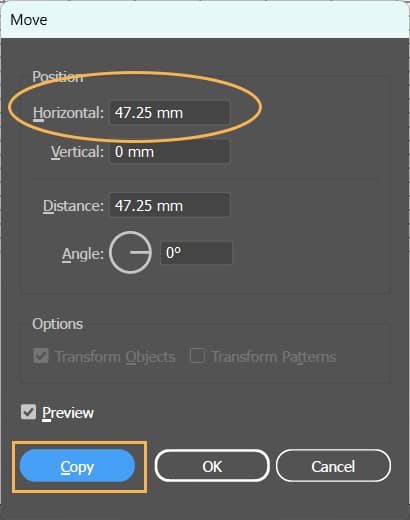Confirm the move with OK
410x520 pixels.
click(x=212, y=466)
